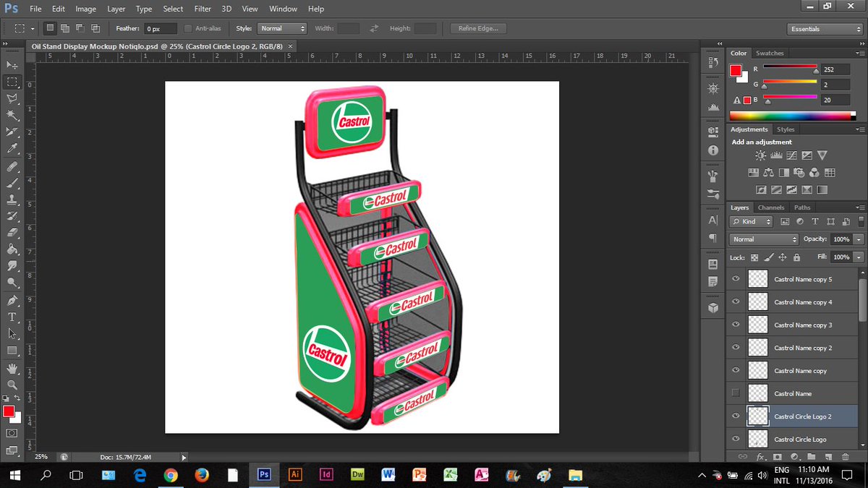
Task: Select the Eyedropper tool
Action: click(12, 149)
